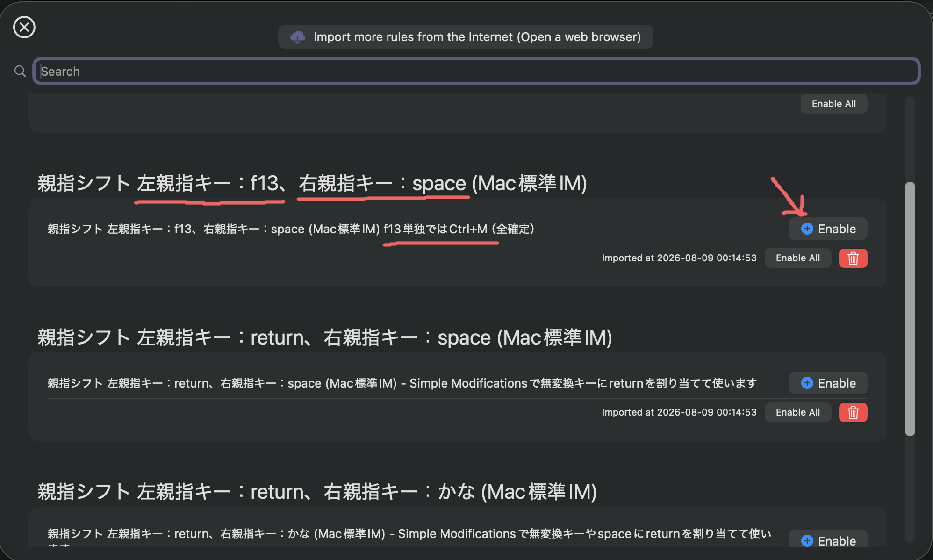The height and width of the screenshot is (560, 933).
Task: Select heading 親指シフト 左親指キー：return、右親指キー：かな
Action: (317, 492)
